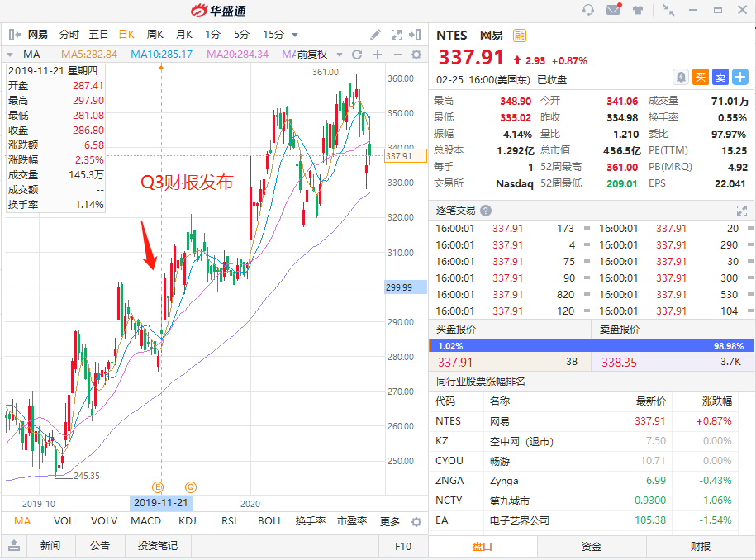
Task: Open the messages envelope icon
Action: tap(613, 9)
